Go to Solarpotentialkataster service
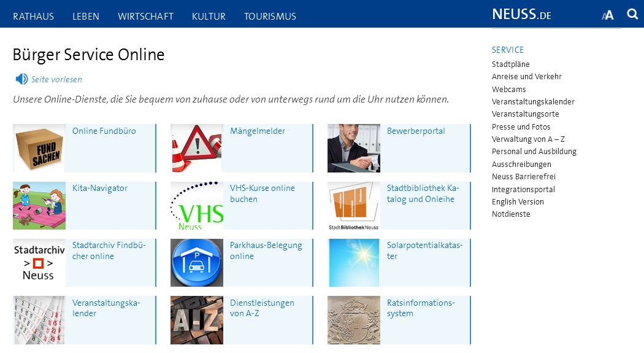Image resolution: width=644 pixels, height=353 pixels. click(424, 250)
